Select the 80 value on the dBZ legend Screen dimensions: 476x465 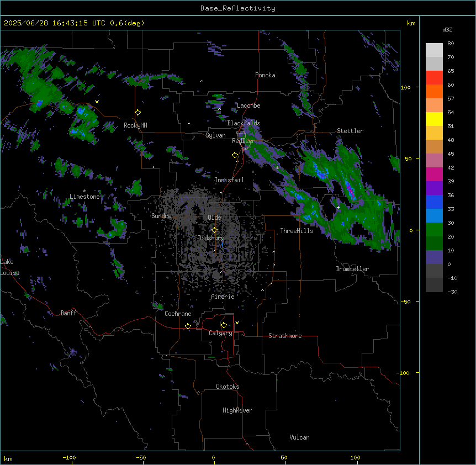[x=451, y=44]
